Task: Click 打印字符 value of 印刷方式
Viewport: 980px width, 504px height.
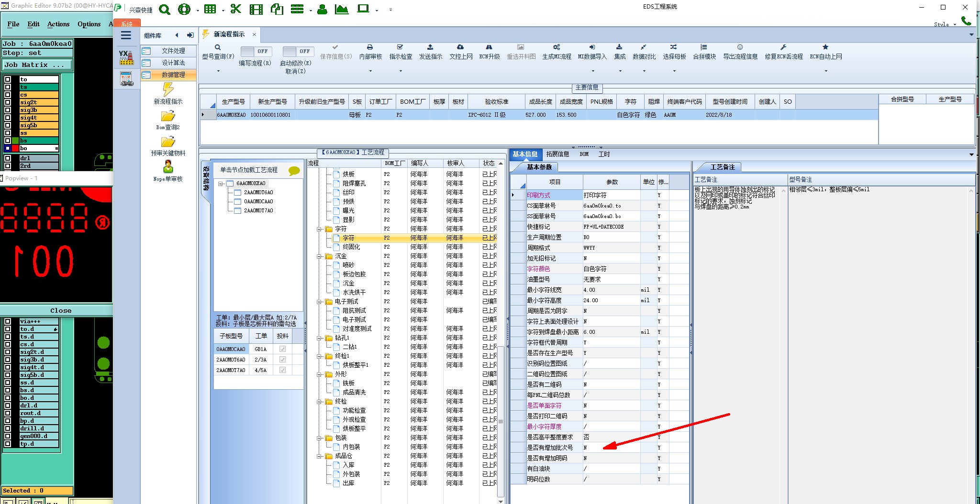Action: (x=611, y=195)
